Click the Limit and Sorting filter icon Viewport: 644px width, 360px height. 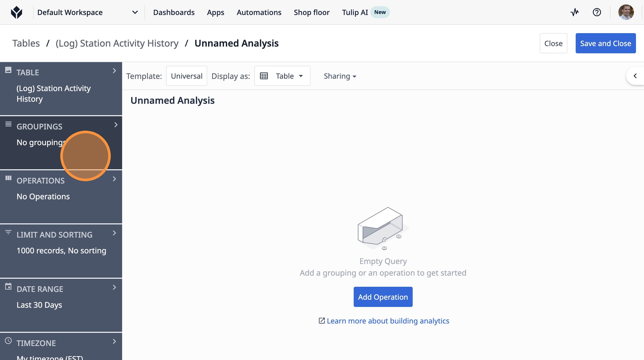8,232
